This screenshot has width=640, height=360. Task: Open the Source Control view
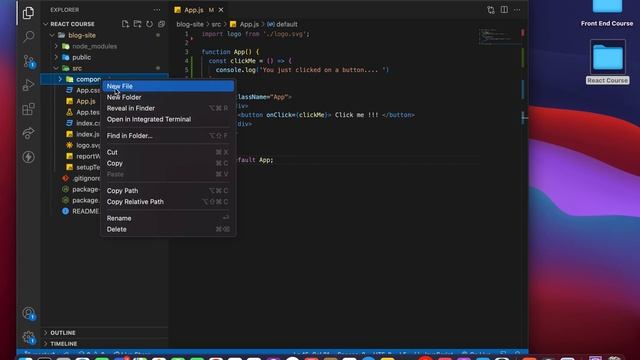[x=28, y=61]
